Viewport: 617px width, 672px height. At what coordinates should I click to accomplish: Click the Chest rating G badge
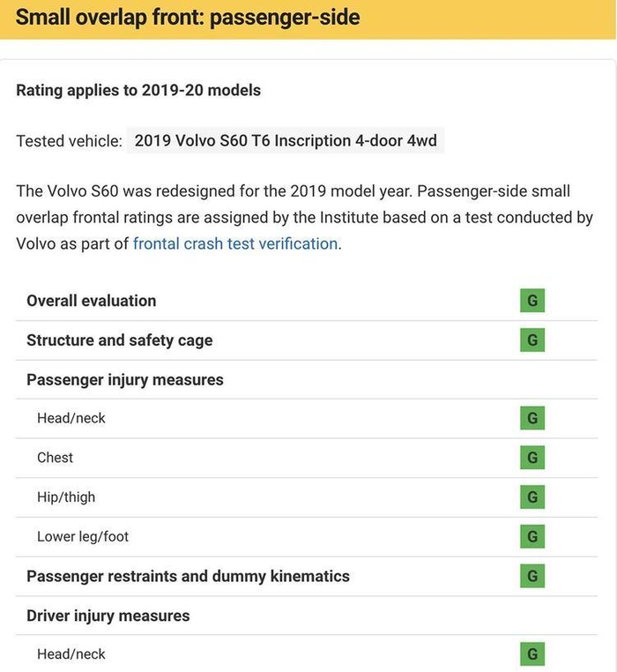(532, 458)
